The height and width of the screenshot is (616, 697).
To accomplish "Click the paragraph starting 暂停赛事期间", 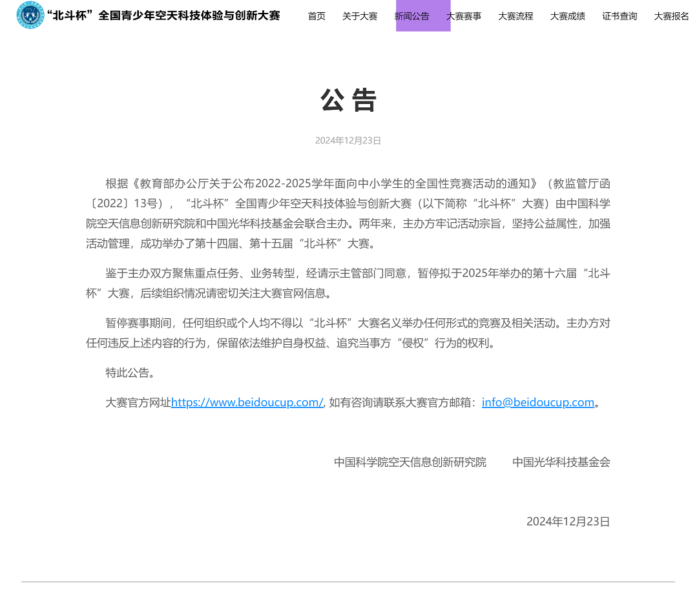I will tap(348, 333).
